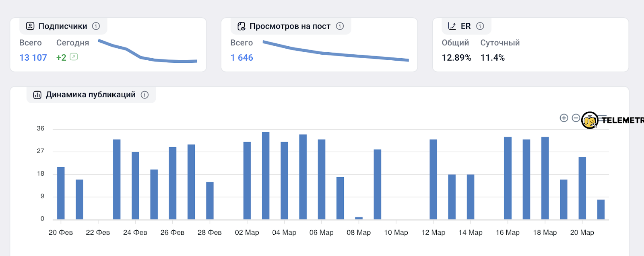Open the green arrow link beside +2
644x256 pixels.
tap(74, 57)
